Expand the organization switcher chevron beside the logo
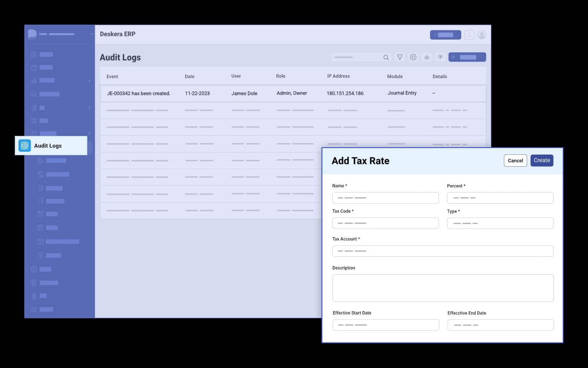588x368 pixels. pos(91,34)
